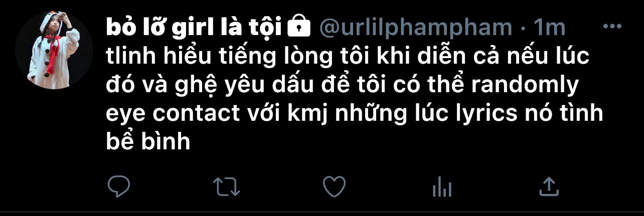
Task: Like the tweet with the heart icon
Action: coord(334,187)
